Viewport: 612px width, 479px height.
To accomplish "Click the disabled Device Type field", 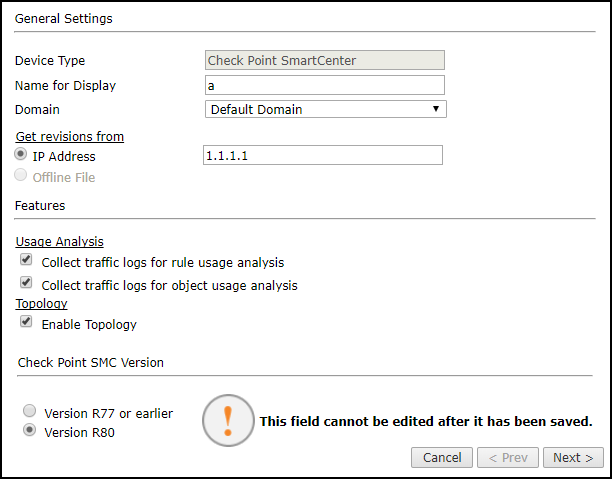I will point(325,61).
